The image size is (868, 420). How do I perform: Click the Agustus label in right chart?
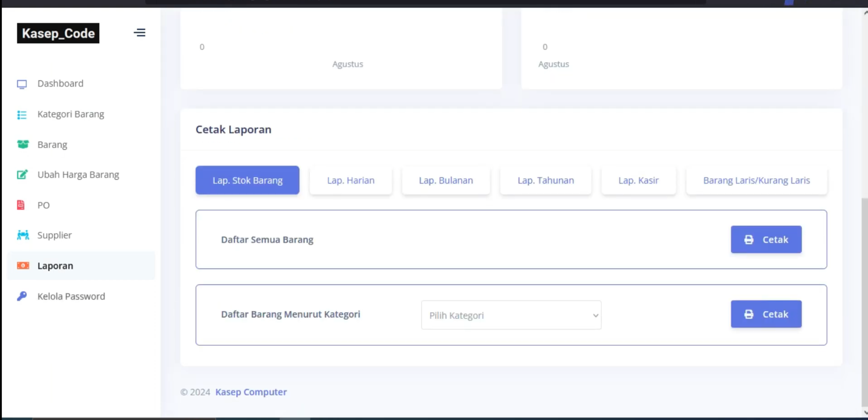(x=553, y=64)
